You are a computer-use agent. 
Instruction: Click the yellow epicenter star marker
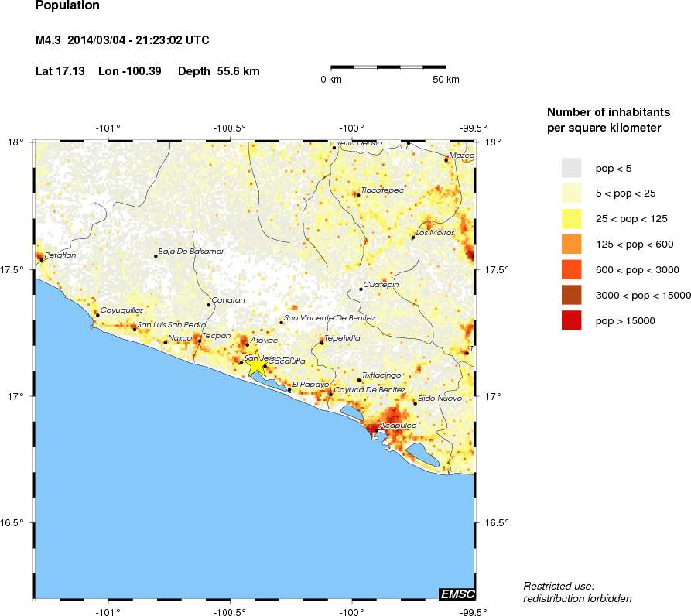258,364
